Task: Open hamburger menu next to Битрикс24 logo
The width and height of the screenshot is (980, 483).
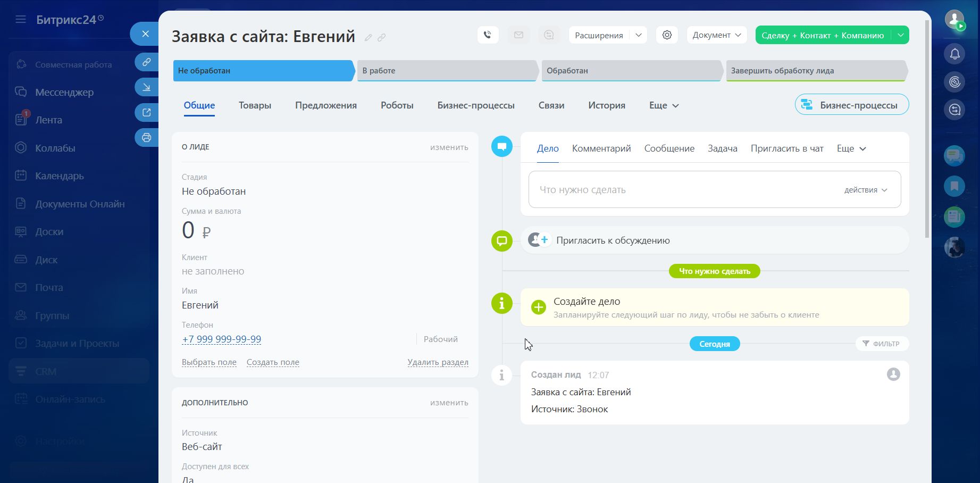Action: point(21,20)
